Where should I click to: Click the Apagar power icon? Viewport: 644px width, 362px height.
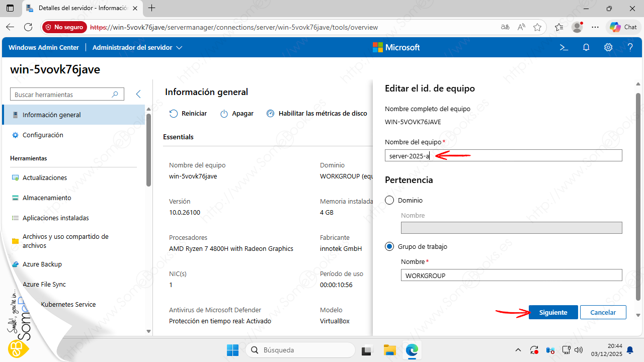pos(224,114)
